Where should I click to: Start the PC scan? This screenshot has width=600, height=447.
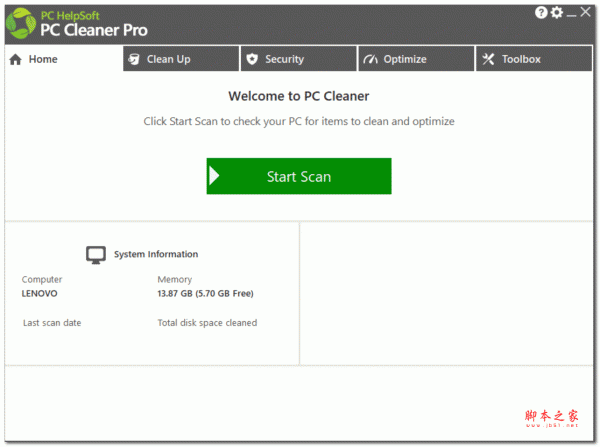(x=299, y=176)
